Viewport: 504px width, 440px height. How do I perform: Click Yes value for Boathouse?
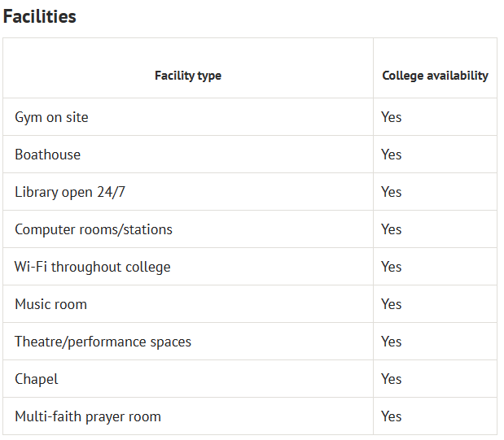click(391, 155)
